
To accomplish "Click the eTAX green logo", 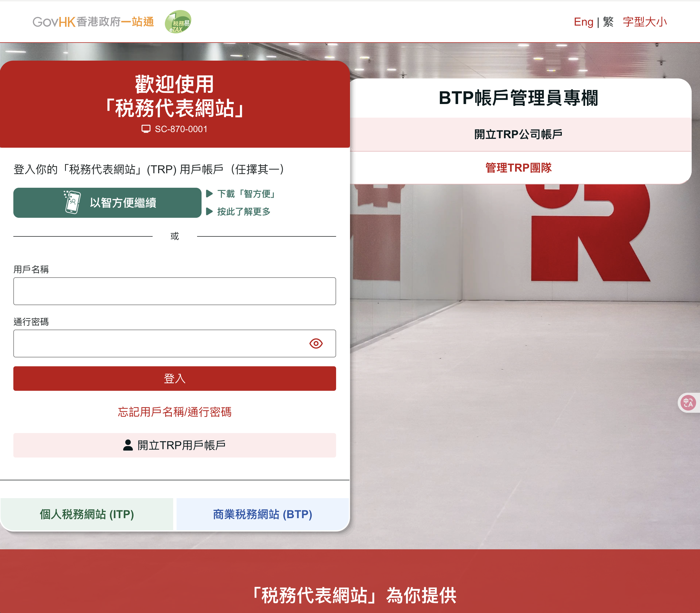I will (178, 22).
